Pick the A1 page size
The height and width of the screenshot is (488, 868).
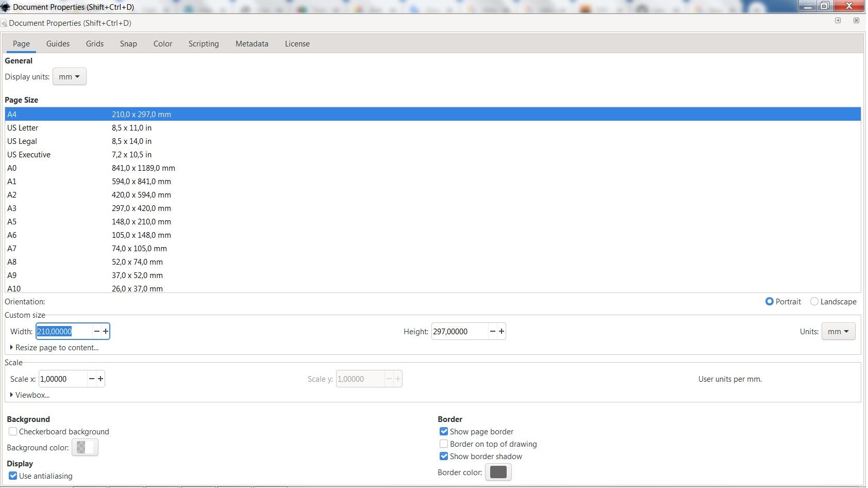point(433,181)
